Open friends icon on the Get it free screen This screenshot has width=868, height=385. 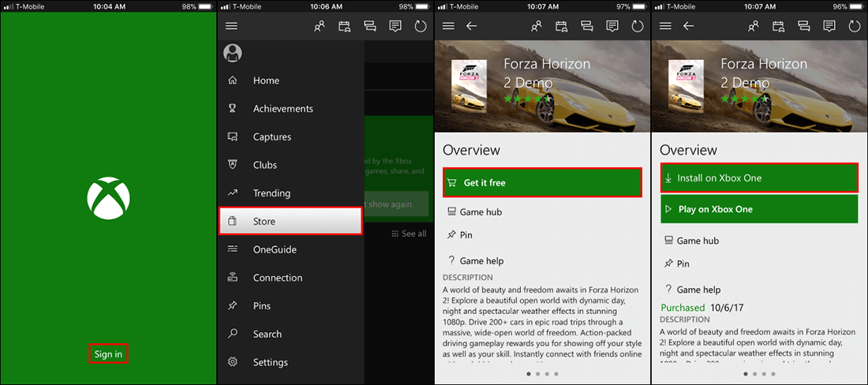[x=536, y=26]
